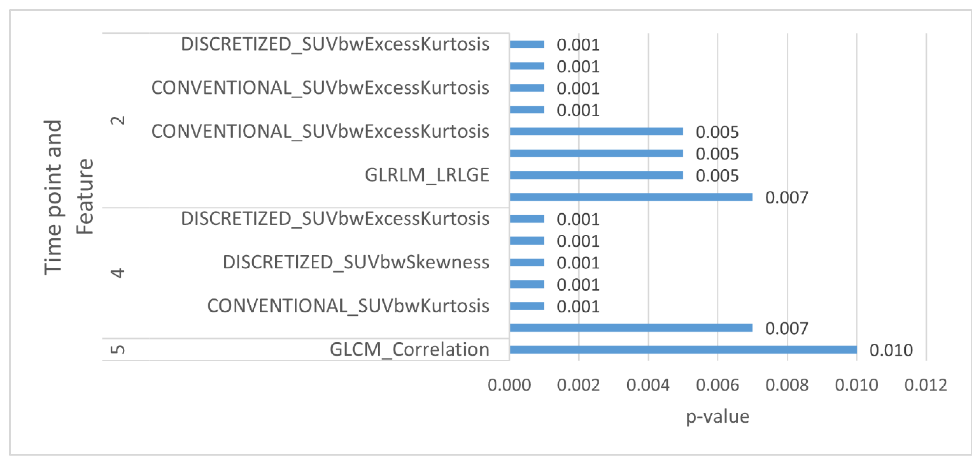Click the 0.000 axis tick label

pos(509,385)
